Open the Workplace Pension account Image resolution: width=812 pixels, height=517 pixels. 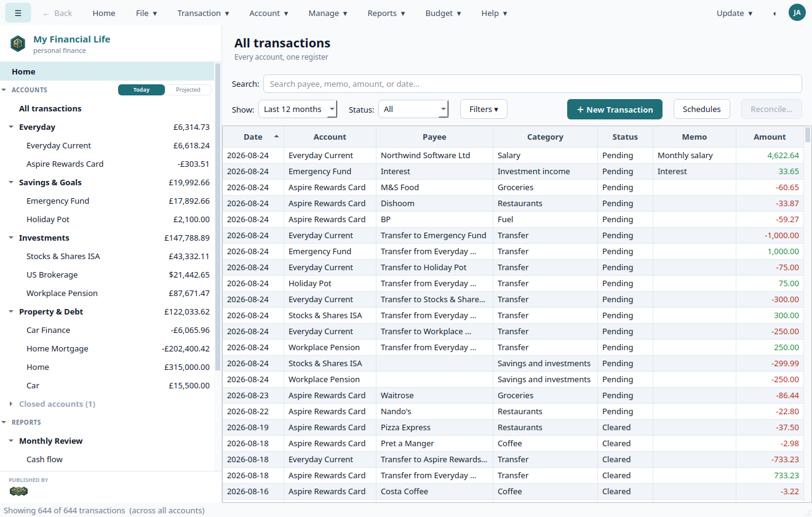[x=107, y=293]
